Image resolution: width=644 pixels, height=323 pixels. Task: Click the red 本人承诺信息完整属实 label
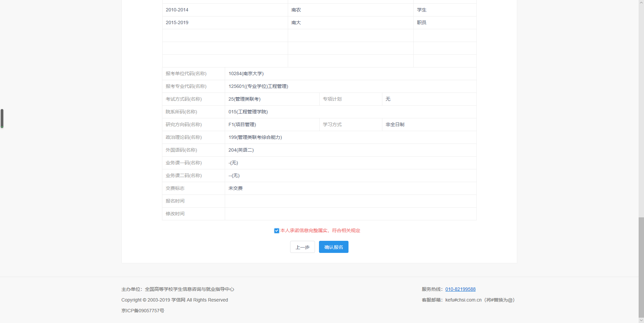tap(320, 230)
